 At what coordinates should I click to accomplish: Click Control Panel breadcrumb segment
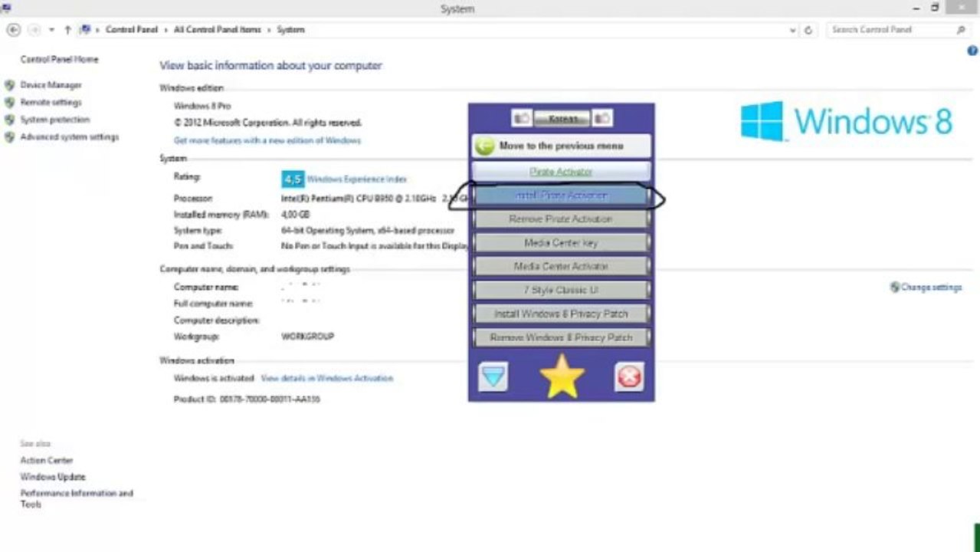point(132,30)
